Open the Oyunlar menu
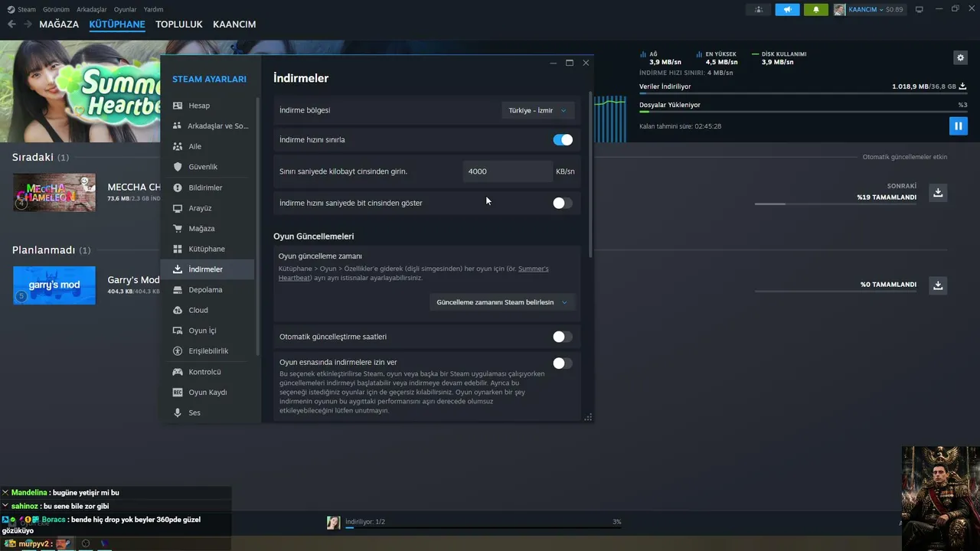Viewport: 980px width, 551px height. 126,9
